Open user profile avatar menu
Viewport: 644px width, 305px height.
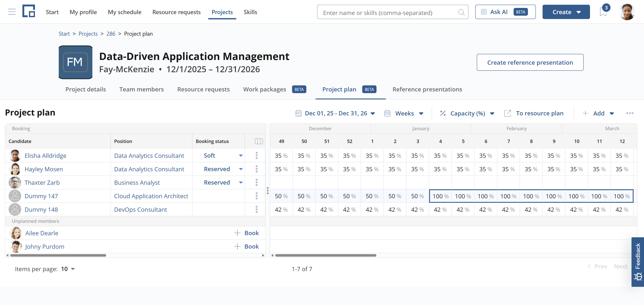pyautogui.click(x=627, y=12)
